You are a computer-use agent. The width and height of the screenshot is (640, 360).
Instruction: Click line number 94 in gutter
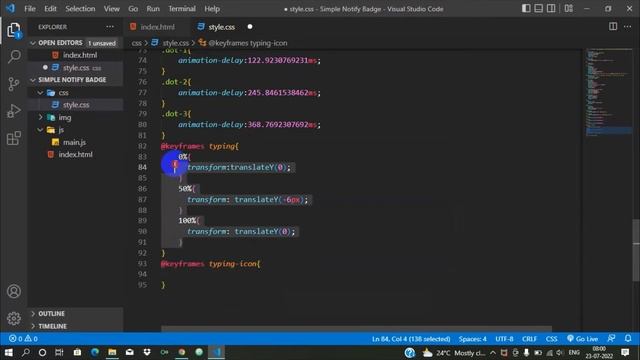pos(142,274)
